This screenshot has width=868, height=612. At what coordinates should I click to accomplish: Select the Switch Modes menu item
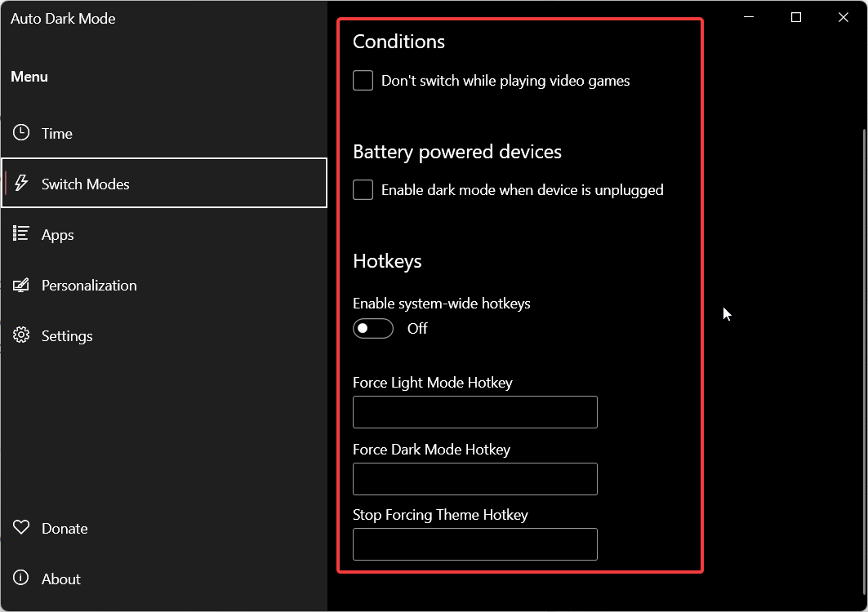click(164, 183)
